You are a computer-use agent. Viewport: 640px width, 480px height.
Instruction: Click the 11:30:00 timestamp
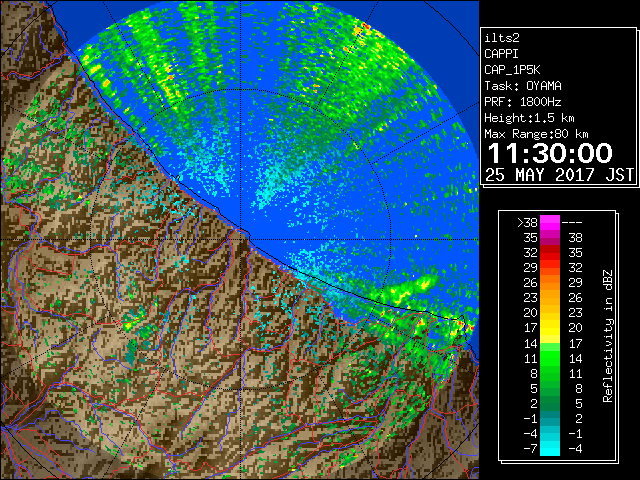pos(550,153)
